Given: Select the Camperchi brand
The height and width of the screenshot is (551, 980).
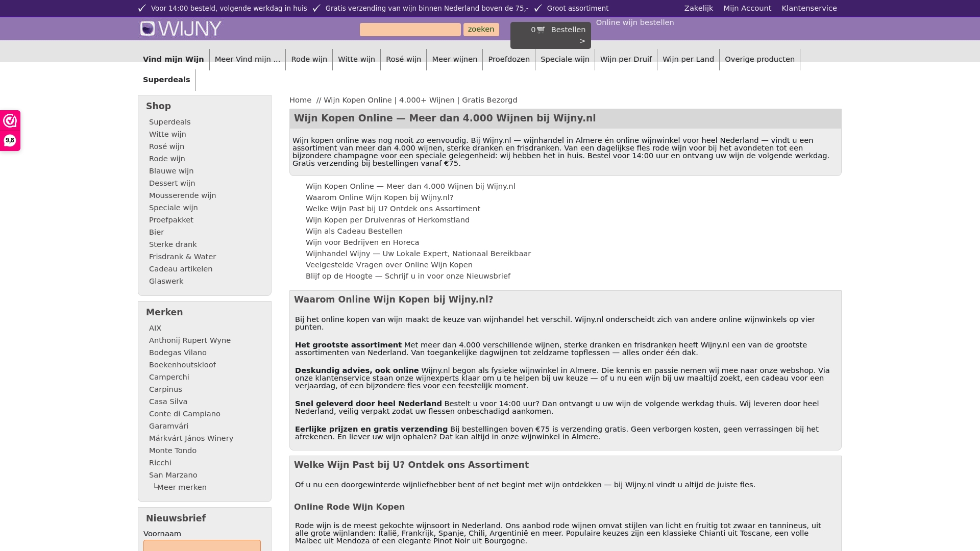Looking at the screenshot, I should point(169,377).
